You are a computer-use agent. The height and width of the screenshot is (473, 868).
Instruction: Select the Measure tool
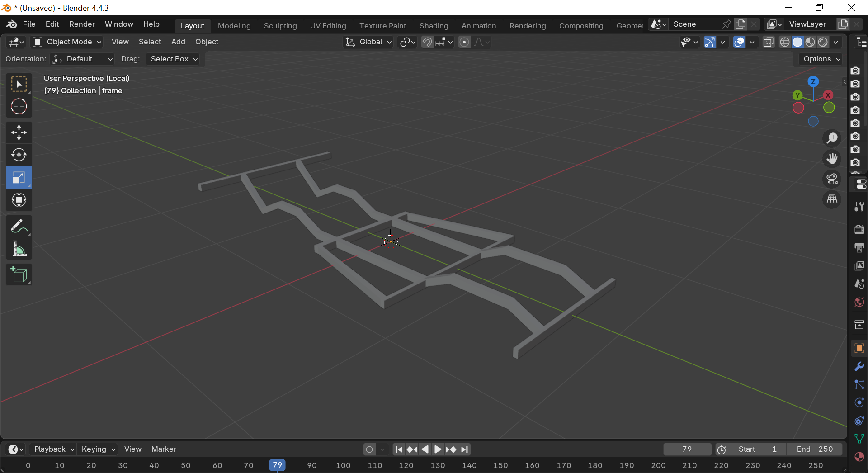(x=19, y=249)
